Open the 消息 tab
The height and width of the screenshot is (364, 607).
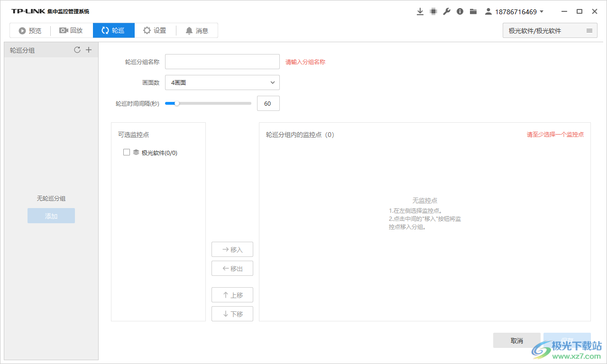[197, 30]
